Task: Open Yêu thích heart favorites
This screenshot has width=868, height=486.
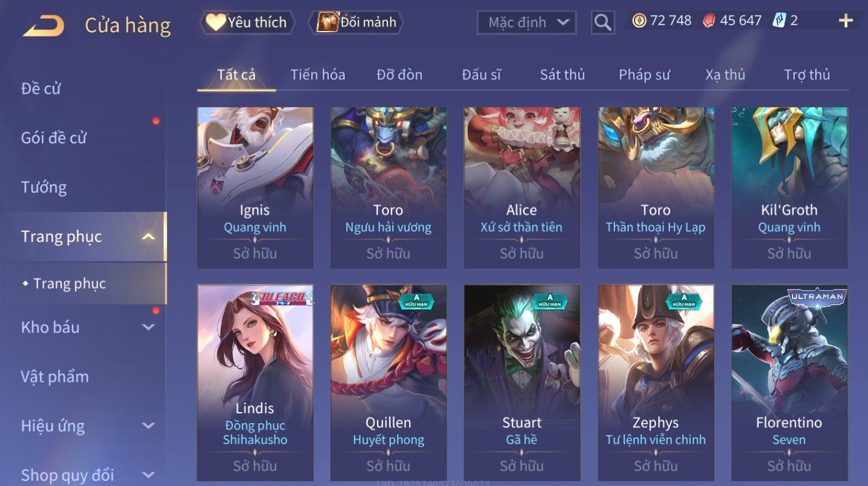Action: [x=216, y=22]
